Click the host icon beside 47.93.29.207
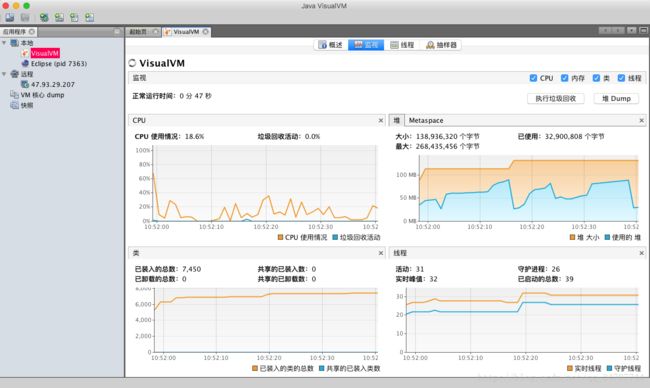Viewport: 650px width, 388px height. [x=25, y=84]
